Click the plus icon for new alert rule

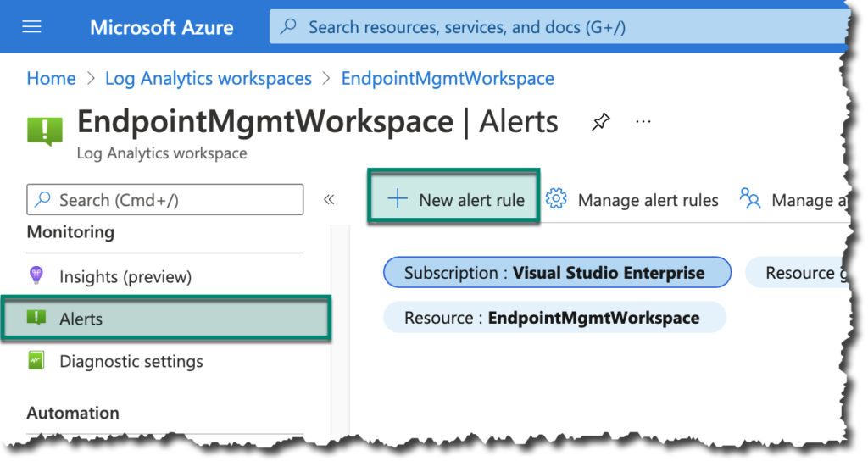click(398, 198)
